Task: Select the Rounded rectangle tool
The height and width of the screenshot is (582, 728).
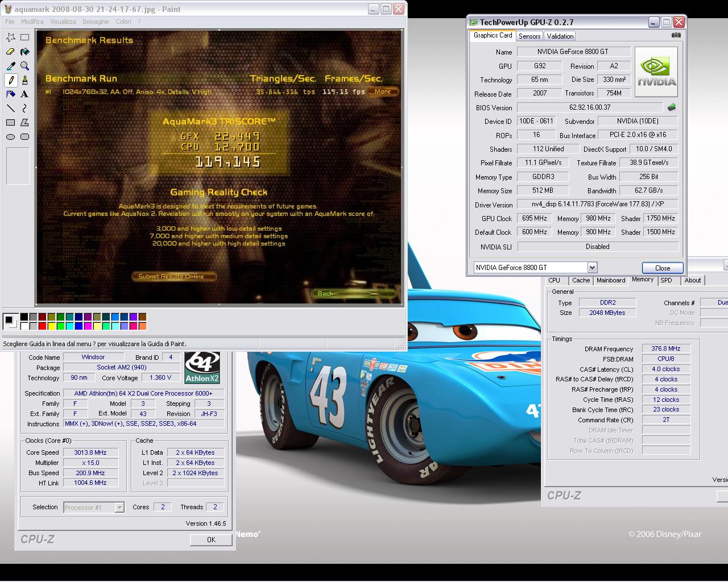Action: (25, 136)
